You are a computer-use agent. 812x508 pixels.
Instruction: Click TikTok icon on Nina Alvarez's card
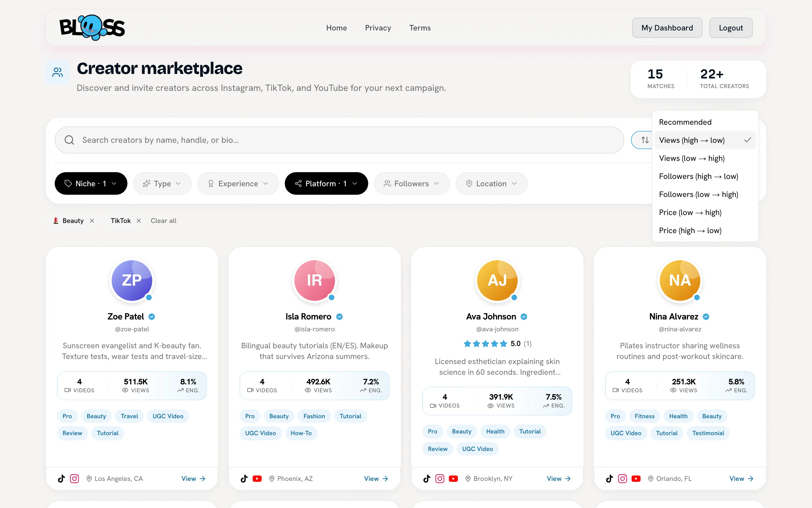[609, 478]
